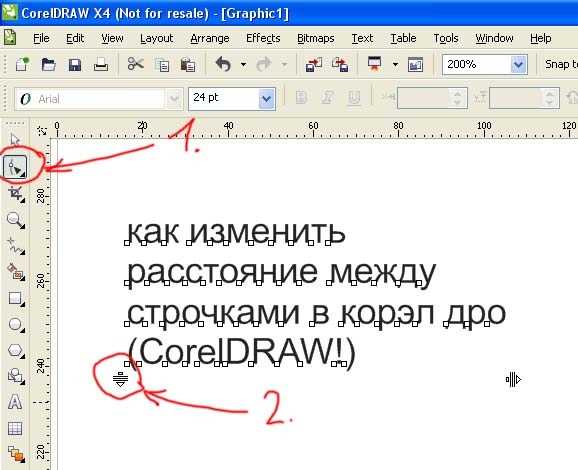
Task: Select the Table tool
Action: click(x=15, y=428)
